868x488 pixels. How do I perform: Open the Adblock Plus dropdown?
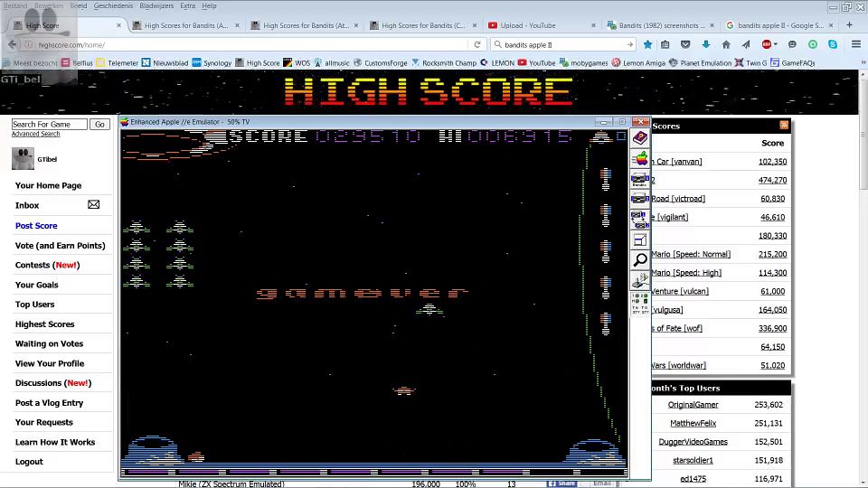pos(775,44)
